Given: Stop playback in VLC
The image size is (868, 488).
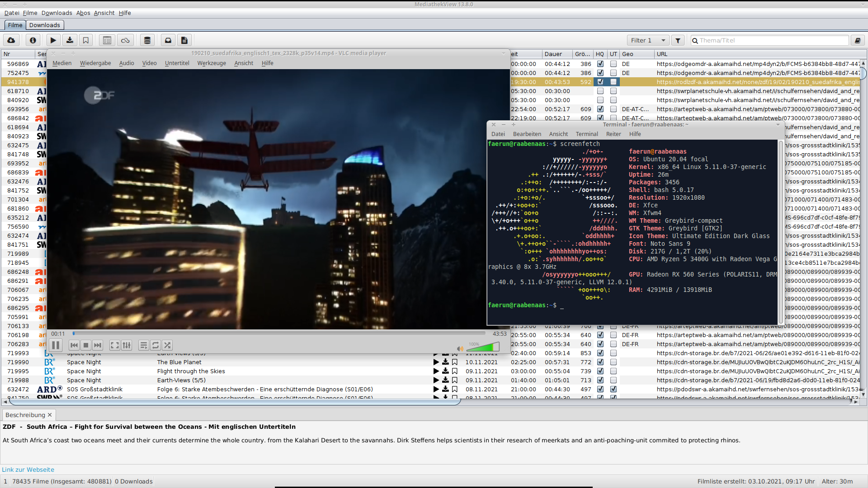Looking at the screenshot, I should coord(86,345).
